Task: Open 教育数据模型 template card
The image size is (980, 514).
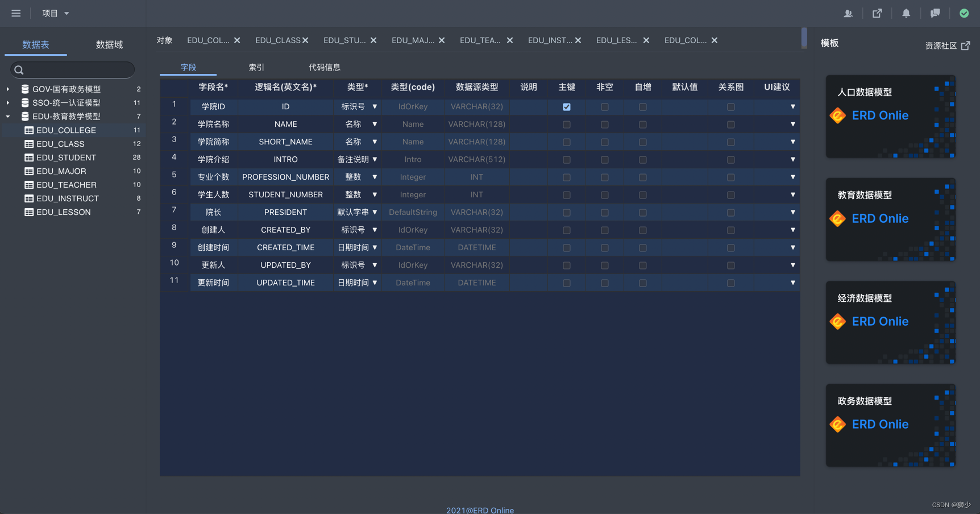Action: coord(891,219)
